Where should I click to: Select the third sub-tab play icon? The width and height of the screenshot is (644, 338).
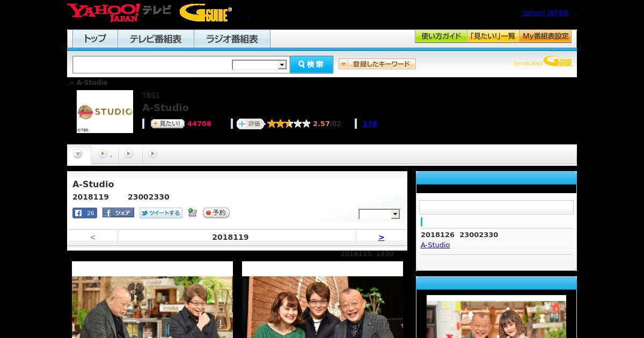[129, 154]
